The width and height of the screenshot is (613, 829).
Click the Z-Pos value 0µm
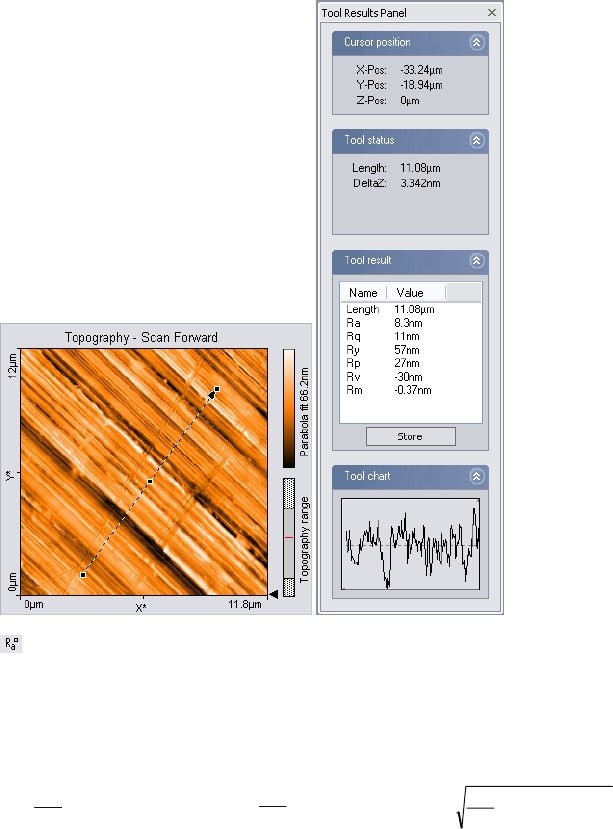[410, 100]
